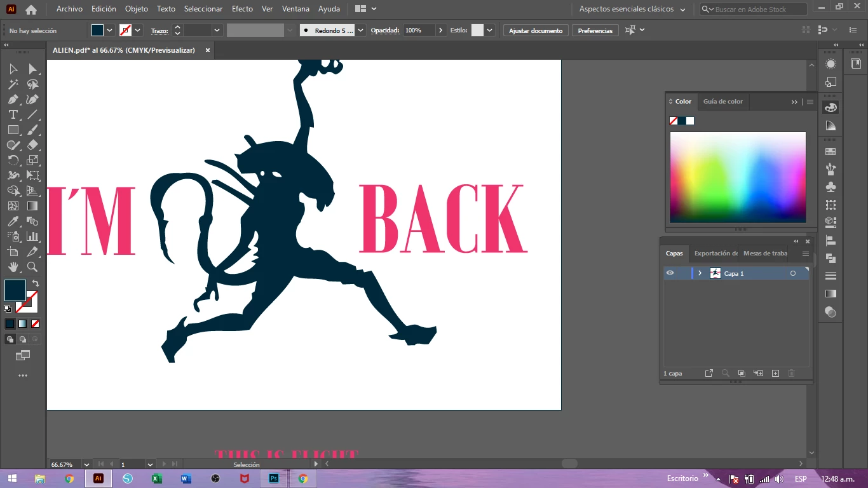Image resolution: width=868 pixels, height=488 pixels.
Task: Expand Capa 1 layer contents
Action: [700, 273]
